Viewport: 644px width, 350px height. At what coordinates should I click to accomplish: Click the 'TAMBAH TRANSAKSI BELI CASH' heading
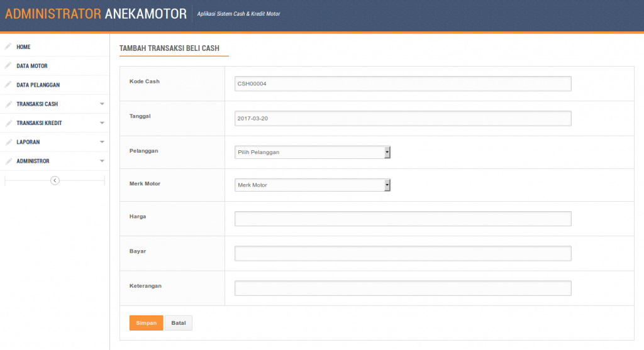[x=169, y=48]
